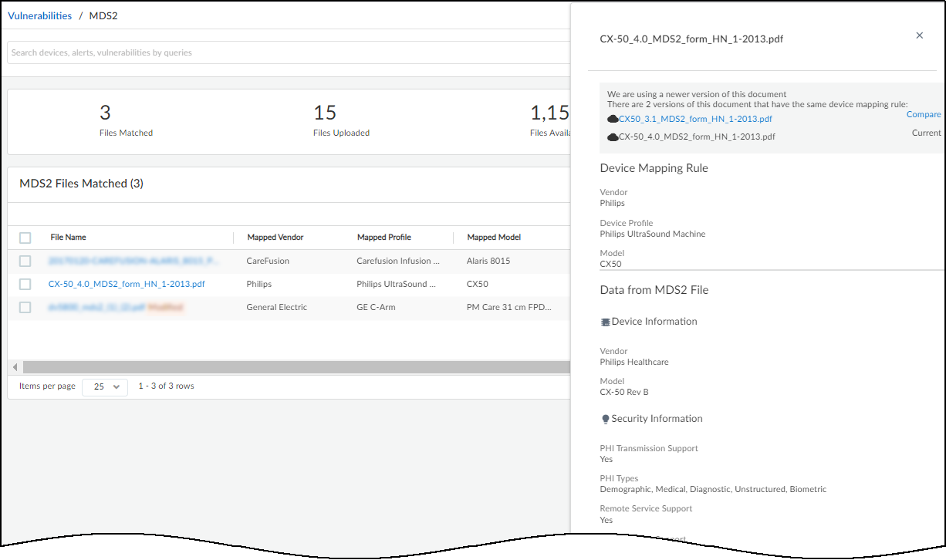Tick the General Electric row checkbox
Image resolution: width=946 pixels, height=560 pixels.
tap(25, 307)
